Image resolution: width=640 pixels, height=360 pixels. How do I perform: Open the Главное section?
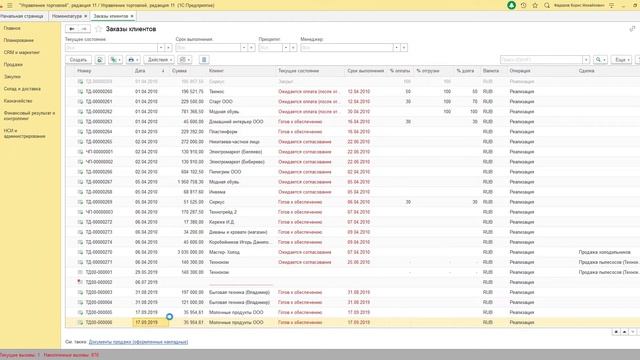pyautogui.click(x=12, y=28)
